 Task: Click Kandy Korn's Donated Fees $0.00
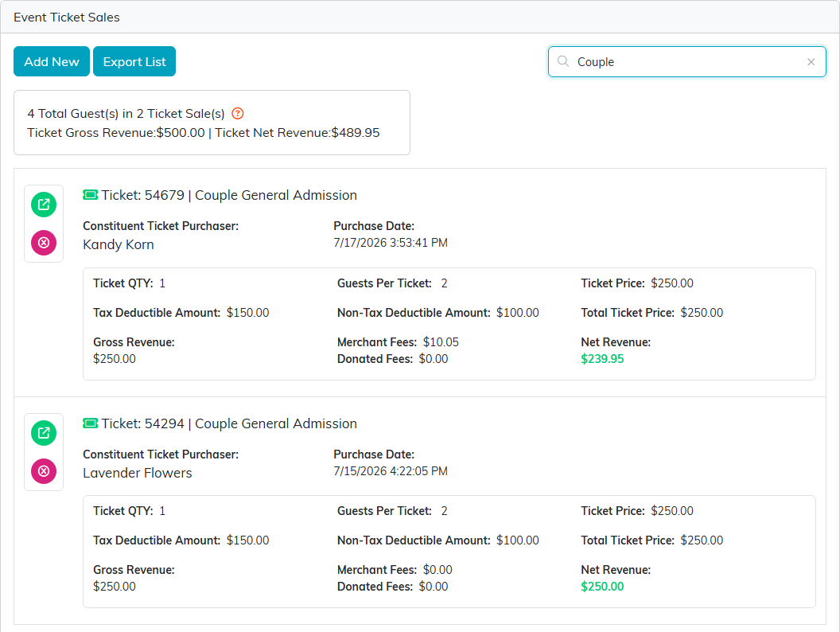click(434, 359)
